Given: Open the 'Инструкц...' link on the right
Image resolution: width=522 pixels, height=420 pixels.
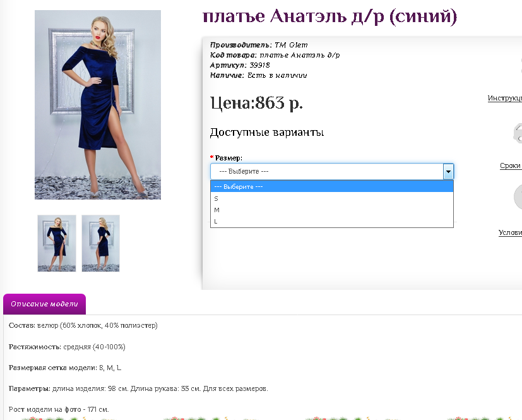Looking at the screenshot, I should tap(505, 99).
